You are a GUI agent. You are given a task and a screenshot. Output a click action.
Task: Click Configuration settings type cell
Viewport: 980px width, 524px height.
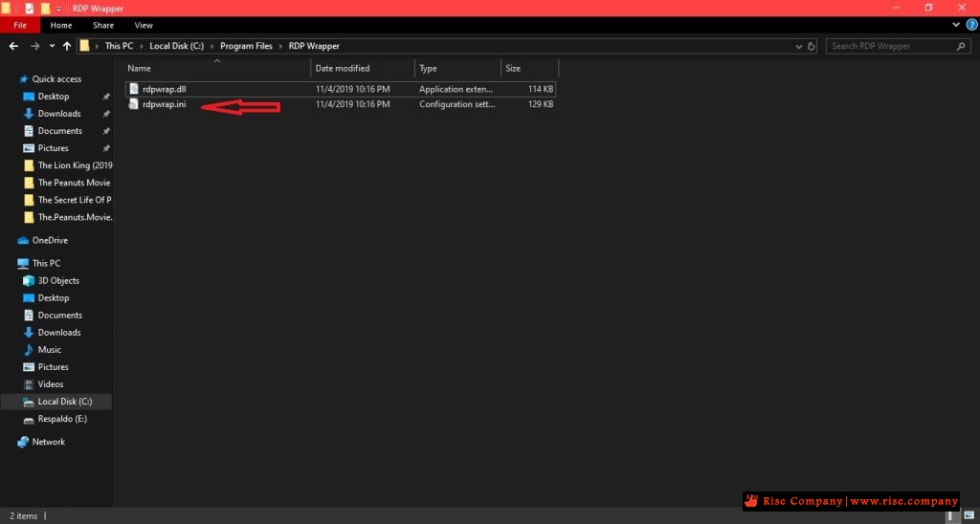click(457, 104)
